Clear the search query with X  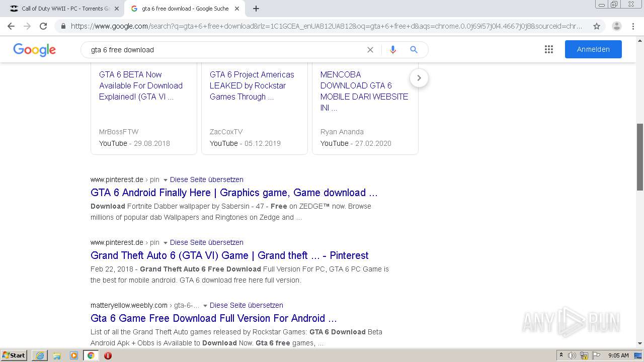tap(370, 50)
